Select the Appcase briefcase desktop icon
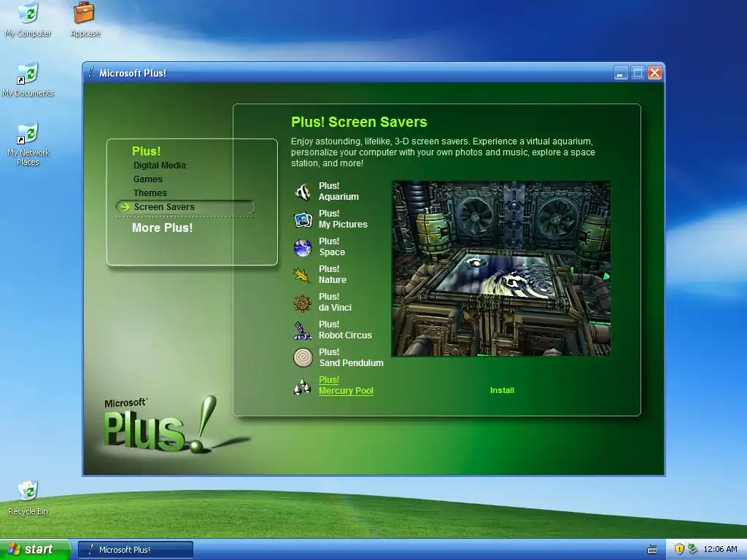 click(85, 20)
